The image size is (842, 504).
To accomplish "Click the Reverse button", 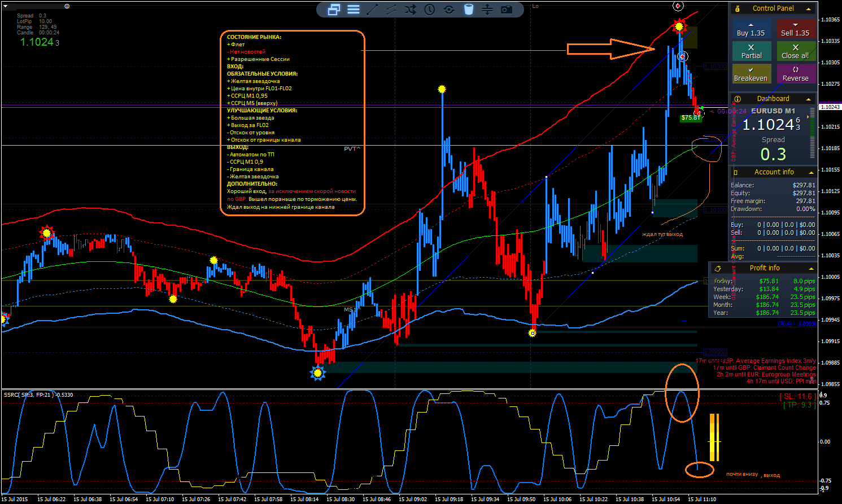I will [x=795, y=74].
